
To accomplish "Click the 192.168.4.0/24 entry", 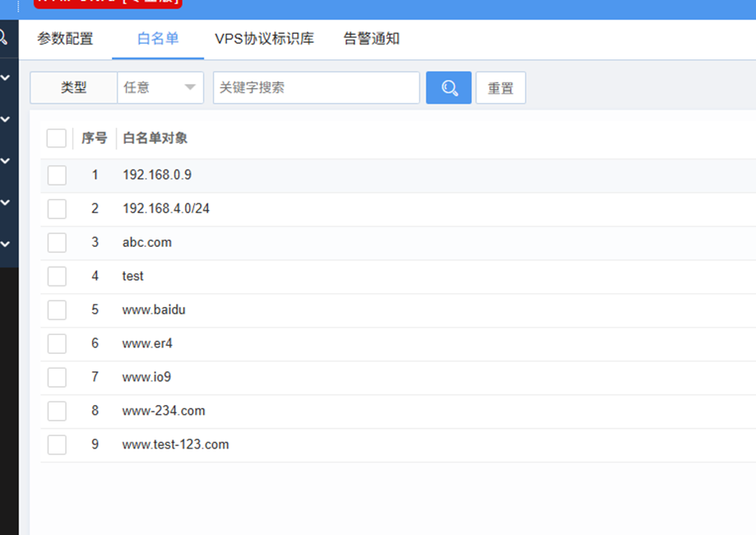I will pos(166,208).
